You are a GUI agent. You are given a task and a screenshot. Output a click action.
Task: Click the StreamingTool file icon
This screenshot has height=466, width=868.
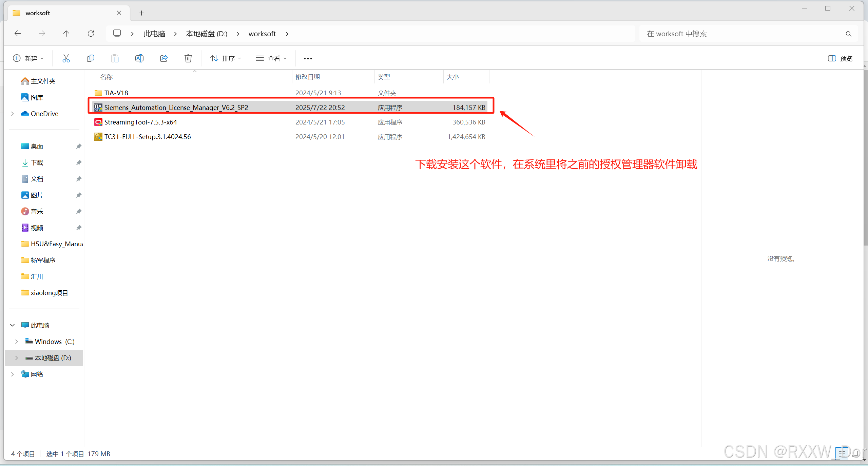[x=98, y=122]
